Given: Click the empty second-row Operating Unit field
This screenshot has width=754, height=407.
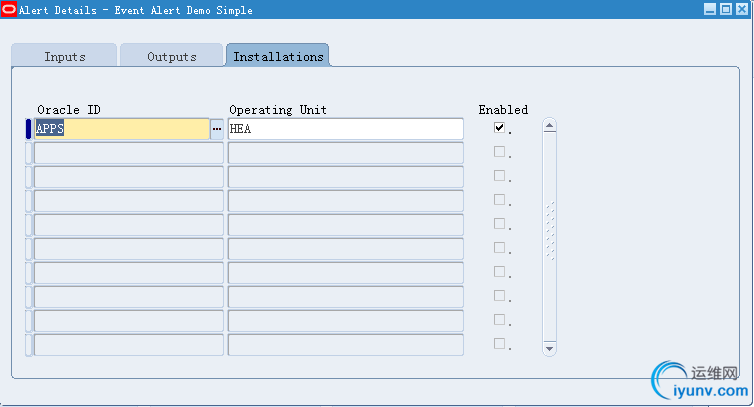Looking at the screenshot, I should tap(345, 153).
